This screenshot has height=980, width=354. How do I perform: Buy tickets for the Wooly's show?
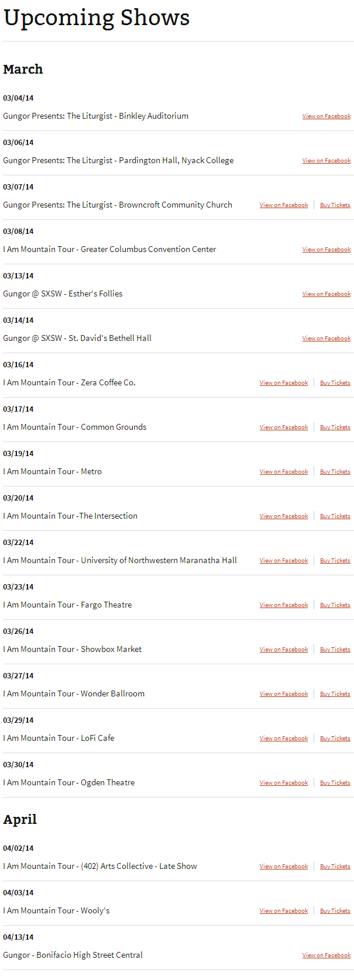(335, 911)
